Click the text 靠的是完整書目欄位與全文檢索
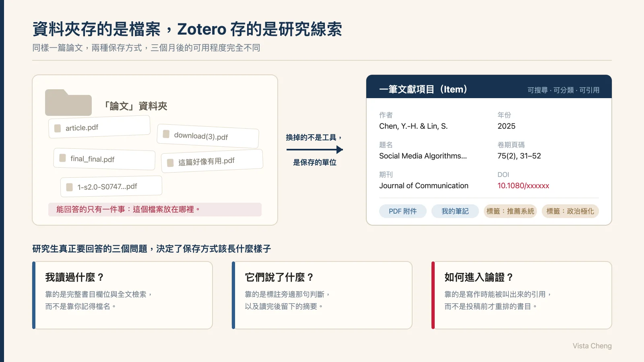 pyautogui.click(x=99, y=294)
